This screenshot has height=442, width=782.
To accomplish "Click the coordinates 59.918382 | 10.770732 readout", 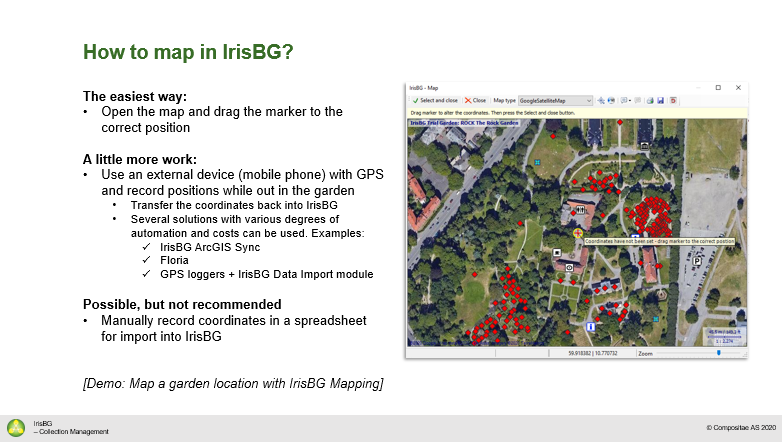I will click(x=593, y=353).
